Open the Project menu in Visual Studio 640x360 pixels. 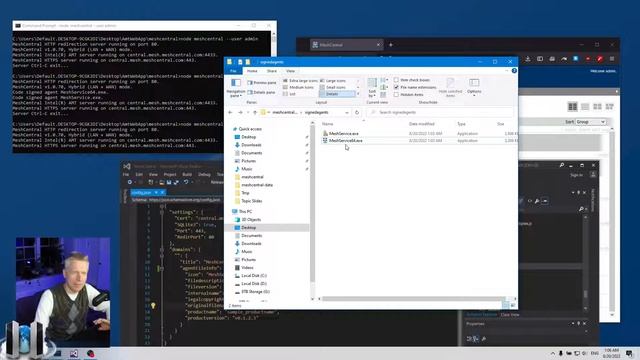click(170, 174)
